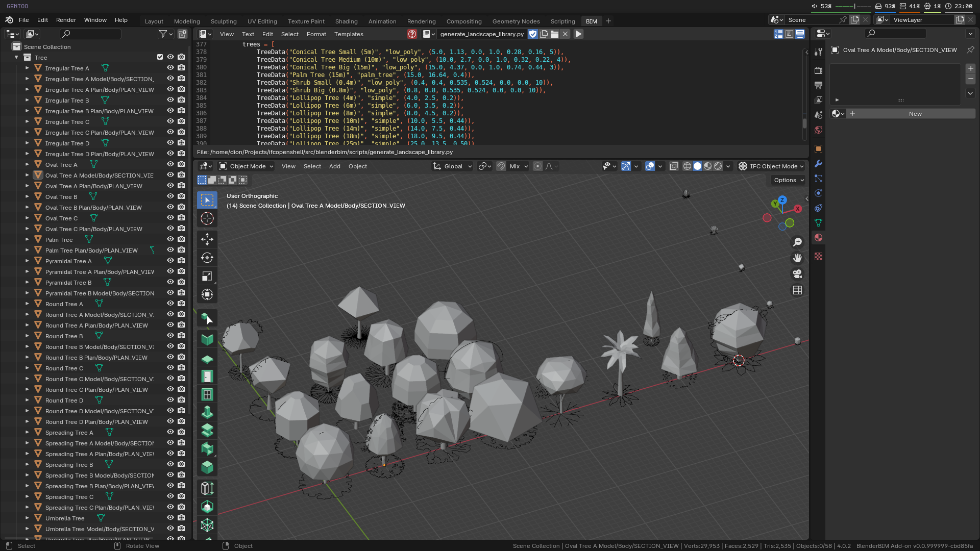
Task: Unlink the generate_landscape_library.py text
Action: [x=565, y=34]
